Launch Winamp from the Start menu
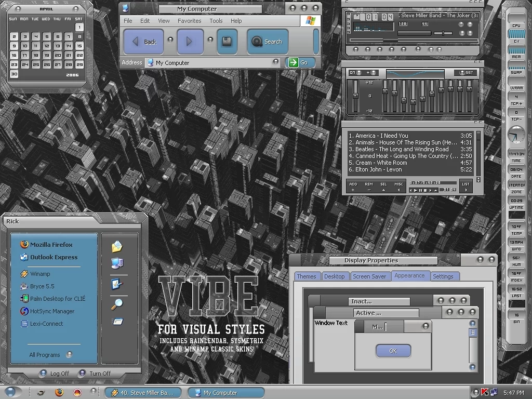532x399 pixels. (x=40, y=274)
